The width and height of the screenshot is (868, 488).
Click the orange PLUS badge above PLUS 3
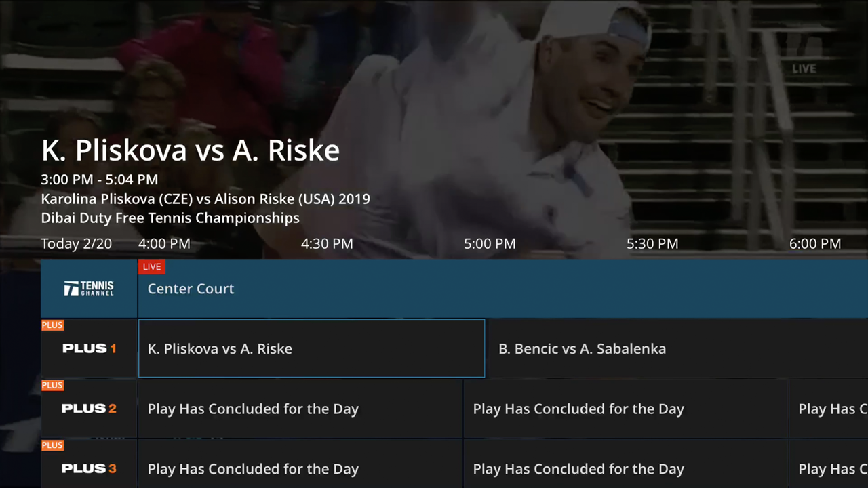pos(52,445)
